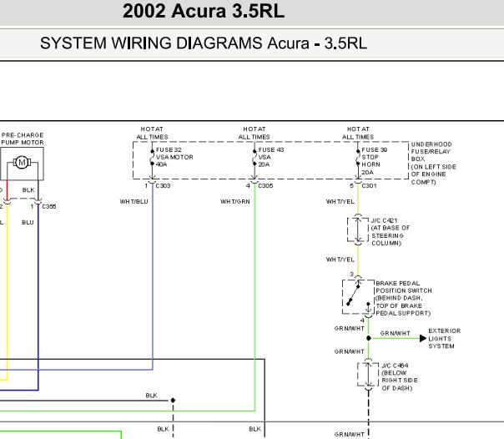Click the diamond splice point on the BLK wire
This screenshot has height=439, width=504.
173,400
